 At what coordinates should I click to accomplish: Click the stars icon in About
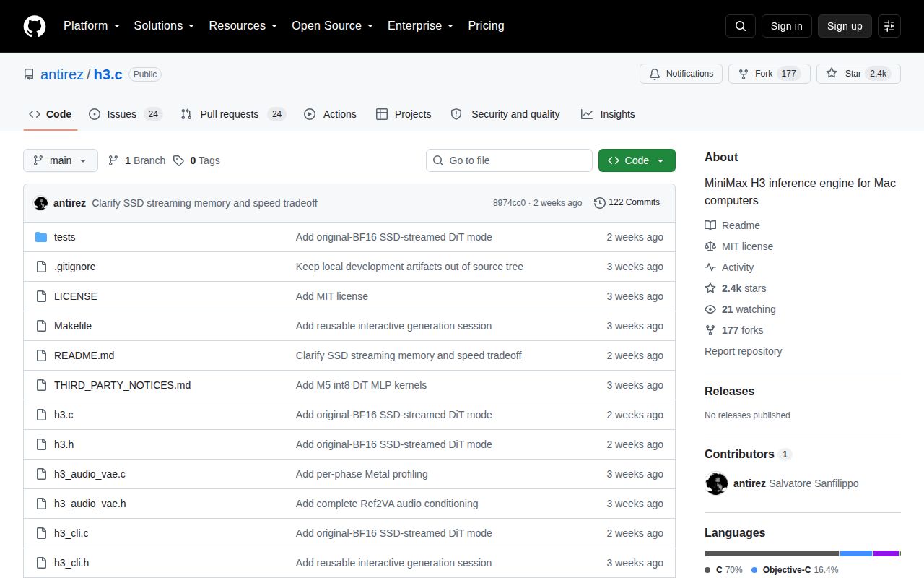710,288
